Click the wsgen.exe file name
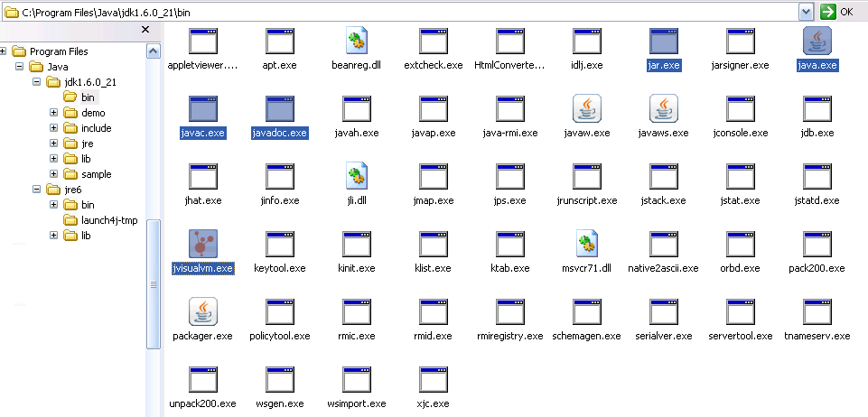This screenshot has height=417, width=868. click(x=280, y=403)
